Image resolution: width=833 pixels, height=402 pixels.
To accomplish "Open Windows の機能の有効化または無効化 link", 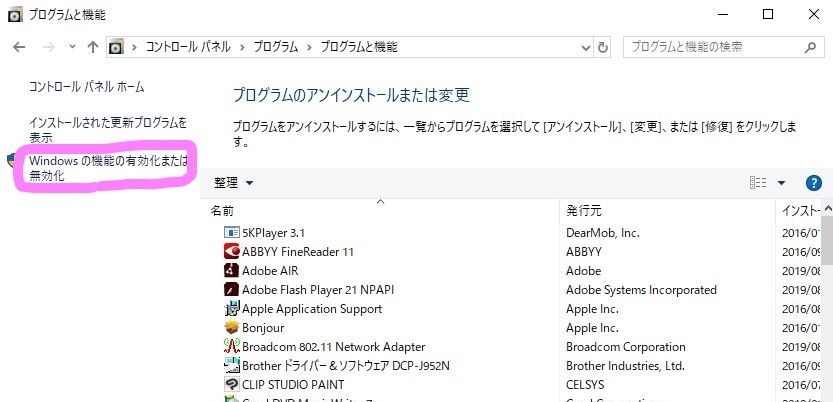I will coord(108,168).
